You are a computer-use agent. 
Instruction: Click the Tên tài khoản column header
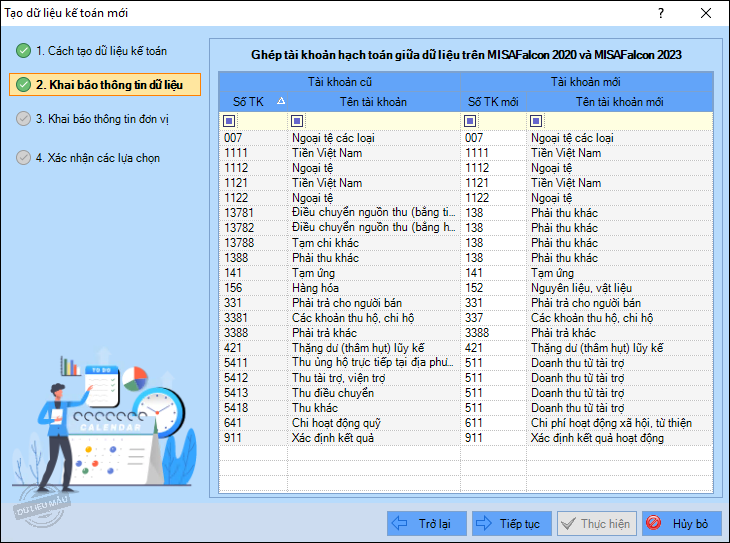point(374,102)
